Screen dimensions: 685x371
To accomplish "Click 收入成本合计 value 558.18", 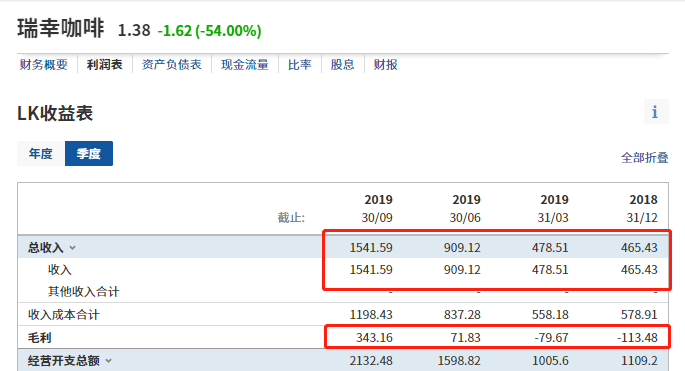I will (x=550, y=315).
